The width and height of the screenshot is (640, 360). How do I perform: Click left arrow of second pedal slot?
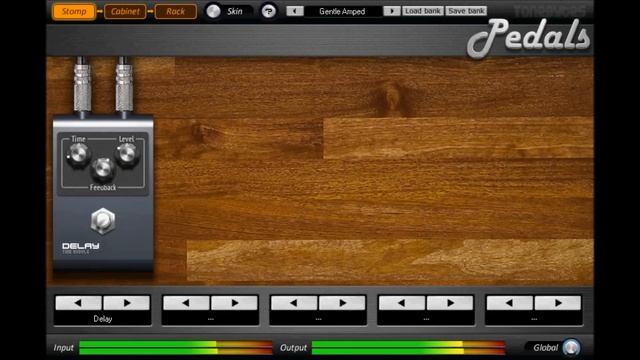click(186, 303)
